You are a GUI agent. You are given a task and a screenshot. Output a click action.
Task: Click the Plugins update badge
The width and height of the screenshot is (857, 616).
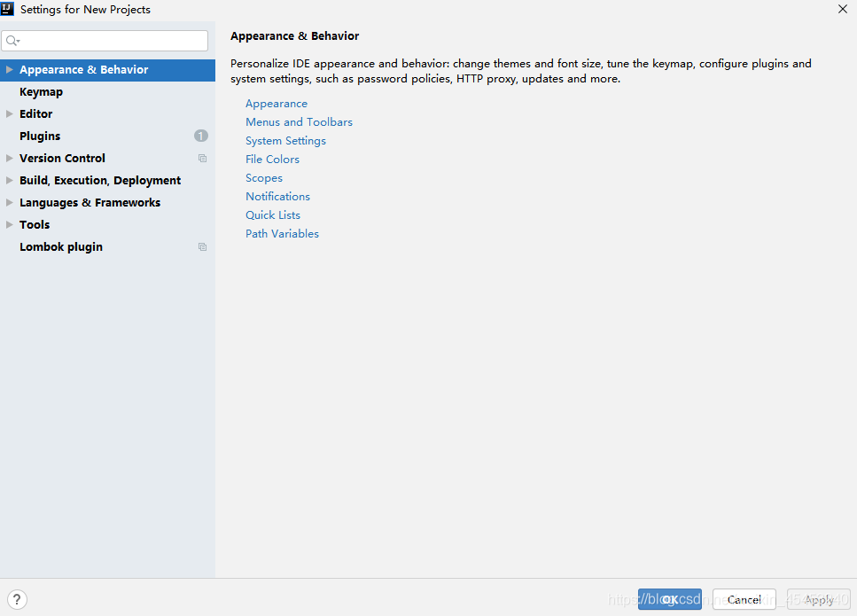(x=200, y=136)
